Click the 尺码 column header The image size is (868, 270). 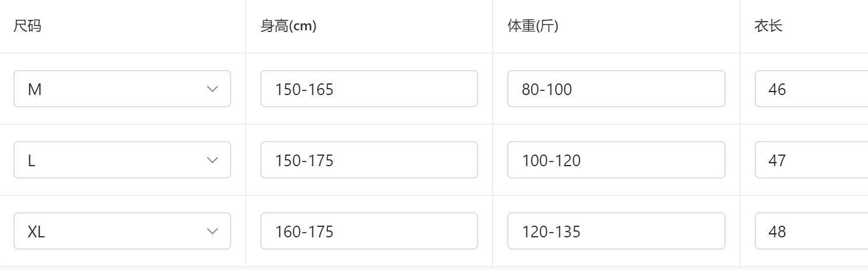(27, 27)
